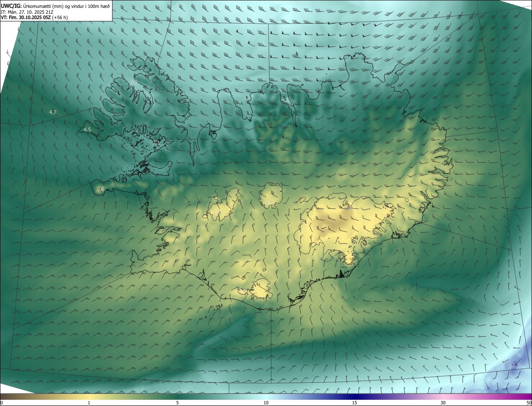Click the color scale tick label "10"
Viewport: 532px width, 406px height.
click(266, 403)
